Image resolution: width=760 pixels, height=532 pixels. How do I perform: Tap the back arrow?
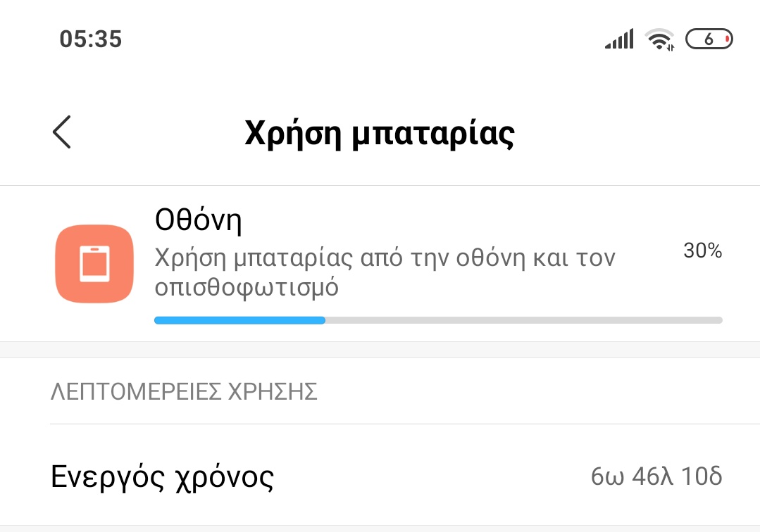(x=62, y=132)
